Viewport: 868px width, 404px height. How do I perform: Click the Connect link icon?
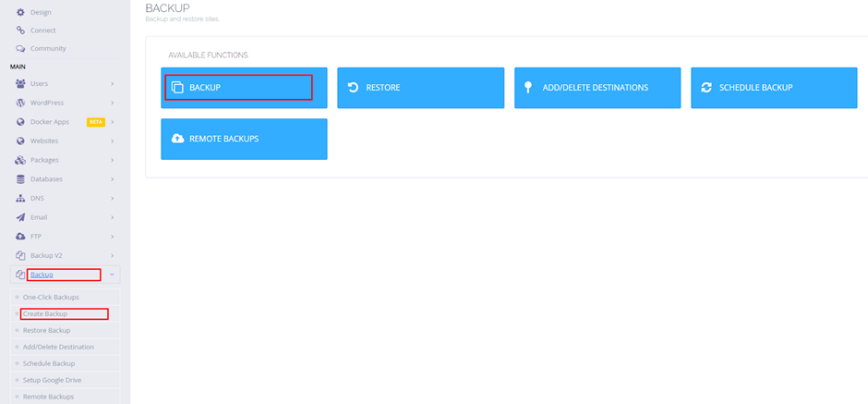[x=20, y=31]
